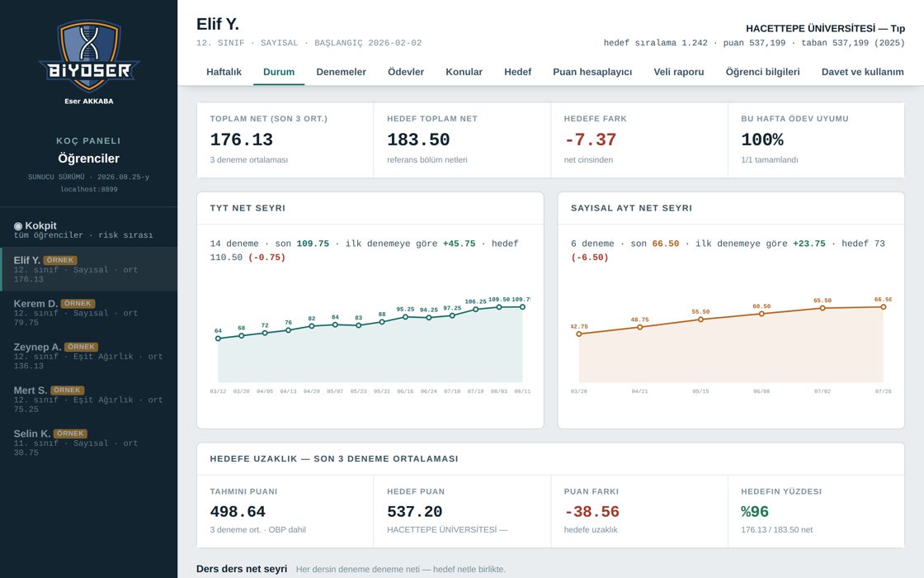This screenshot has width=924, height=578.
Task: Click the Elif Y. page heading
Action: pyautogui.click(x=218, y=24)
